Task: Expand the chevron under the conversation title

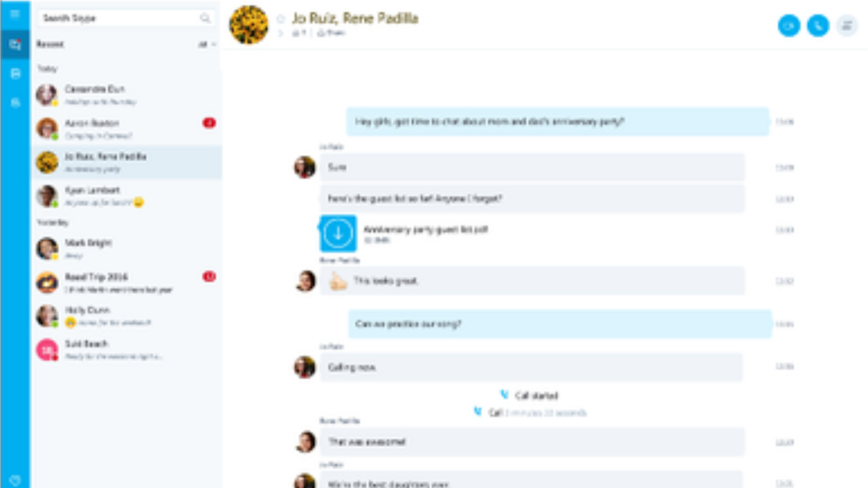Action: tap(280, 33)
